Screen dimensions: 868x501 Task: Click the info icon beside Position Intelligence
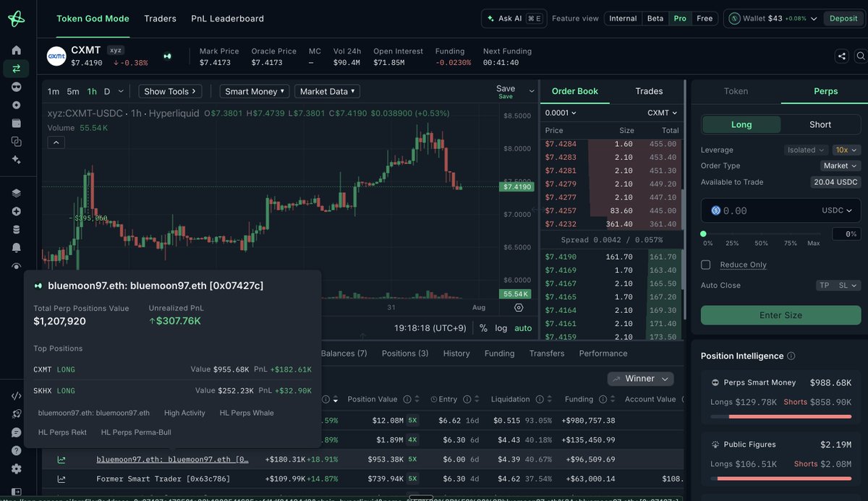tap(791, 356)
